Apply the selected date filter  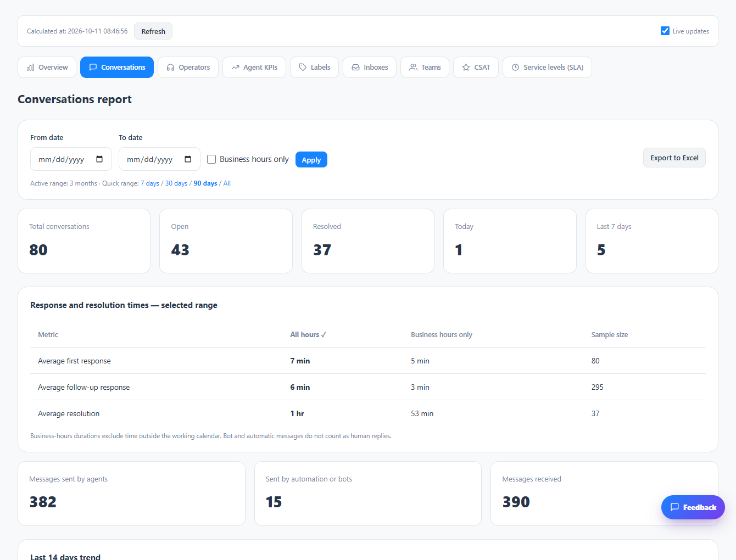[311, 160]
